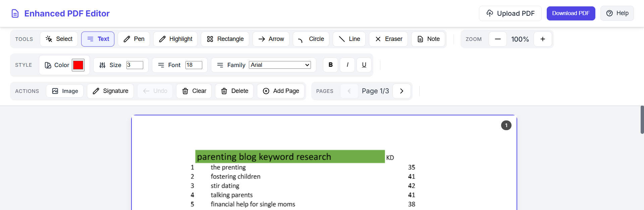Choose the Line tool
644x210 pixels.
pos(349,39)
